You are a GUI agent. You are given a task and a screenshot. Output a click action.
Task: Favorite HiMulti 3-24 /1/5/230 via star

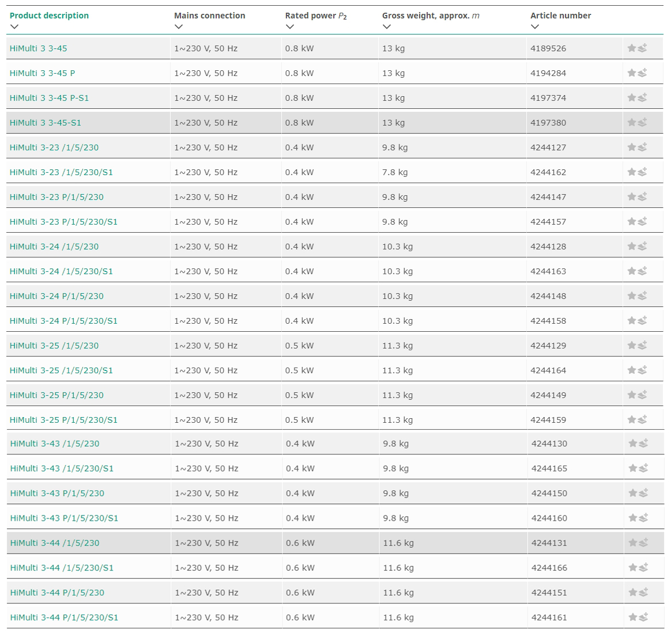point(632,247)
